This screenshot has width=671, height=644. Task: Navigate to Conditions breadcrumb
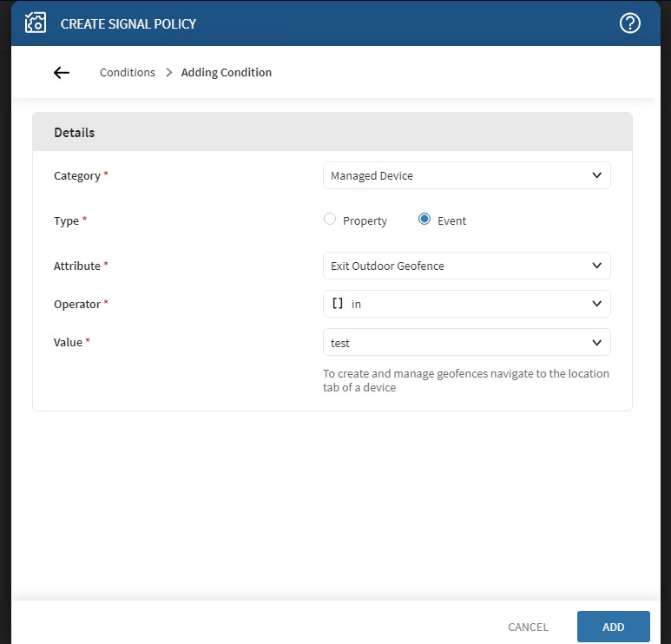point(128,73)
